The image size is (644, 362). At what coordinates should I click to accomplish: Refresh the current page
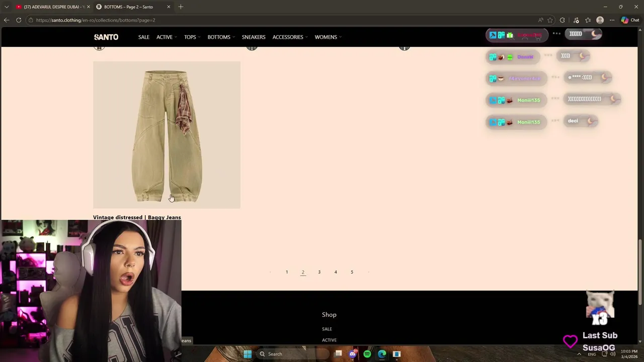point(19,20)
